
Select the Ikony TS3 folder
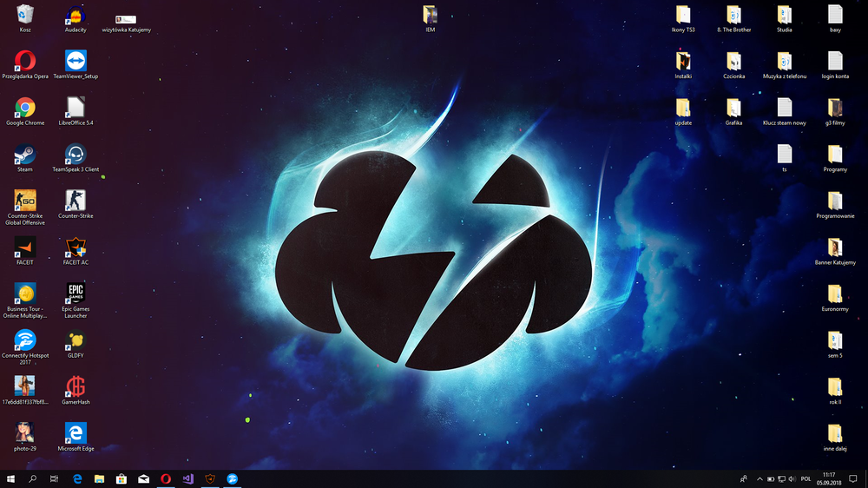click(x=683, y=19)
